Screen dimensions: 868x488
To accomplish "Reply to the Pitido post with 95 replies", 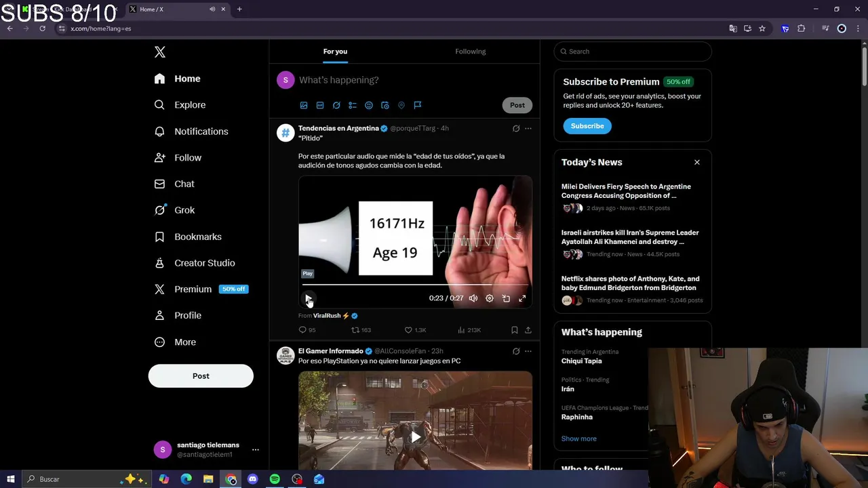I will (307, 330).
